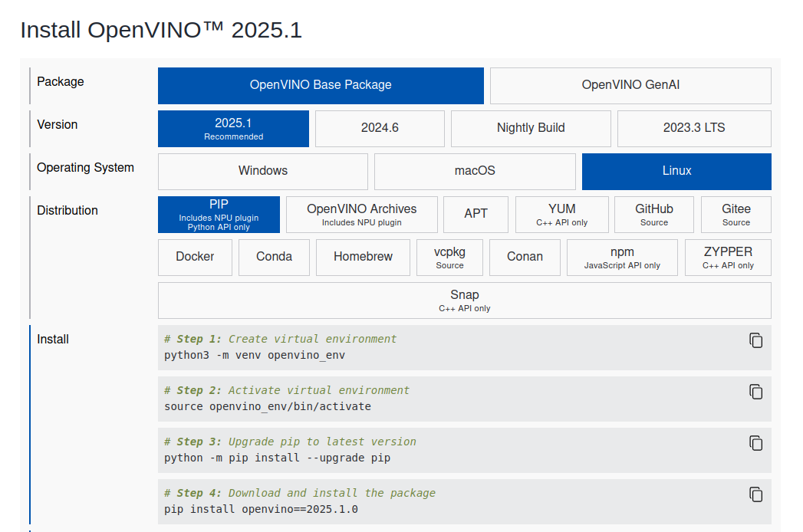The width and height of the screenshot is (803, 532).
Task: Choose Homebrew distribution
Action: [363, 258]
